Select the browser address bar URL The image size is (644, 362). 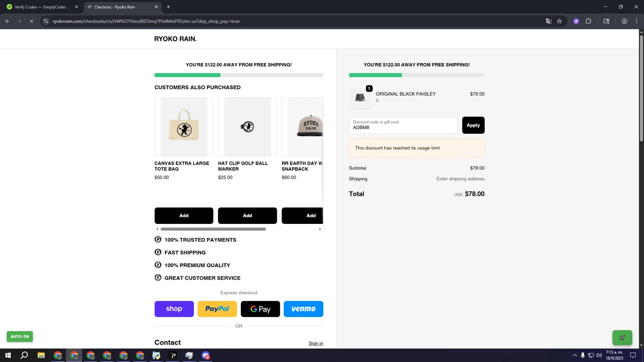146,21
